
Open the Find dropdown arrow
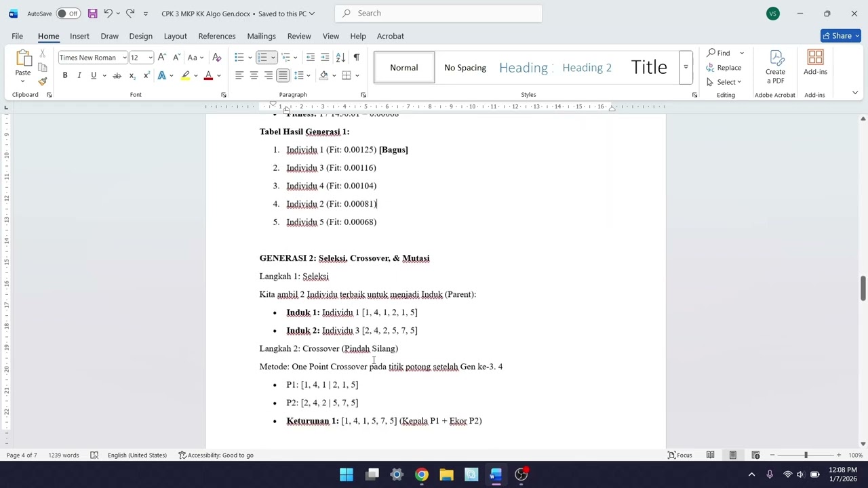pos(742,53)
